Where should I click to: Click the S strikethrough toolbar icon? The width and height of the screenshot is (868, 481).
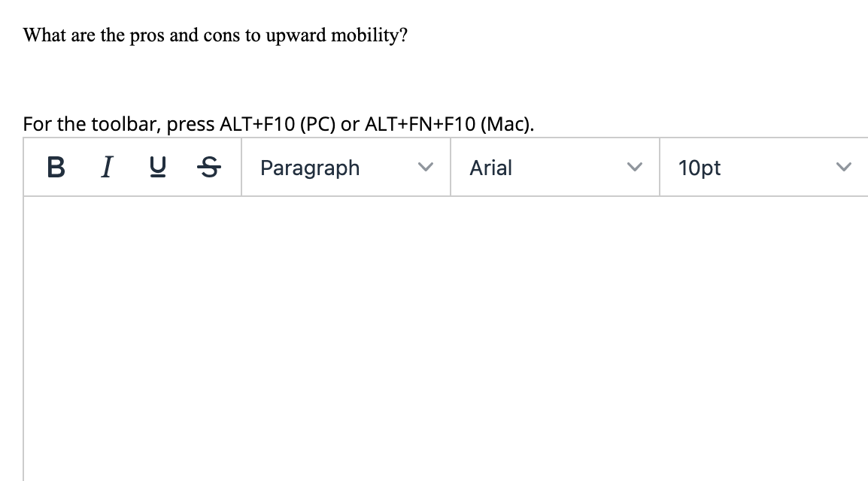[x=208, y=168]
